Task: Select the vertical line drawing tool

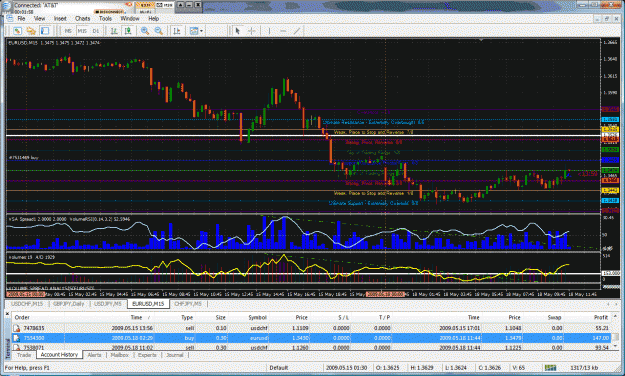Action: click(x=269, y=31)
